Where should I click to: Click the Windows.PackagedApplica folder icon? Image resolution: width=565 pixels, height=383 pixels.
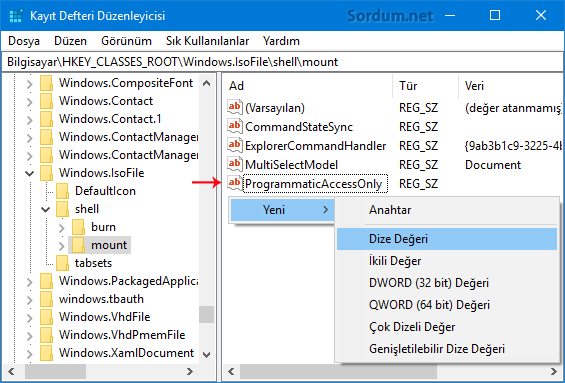coord(46,281)
